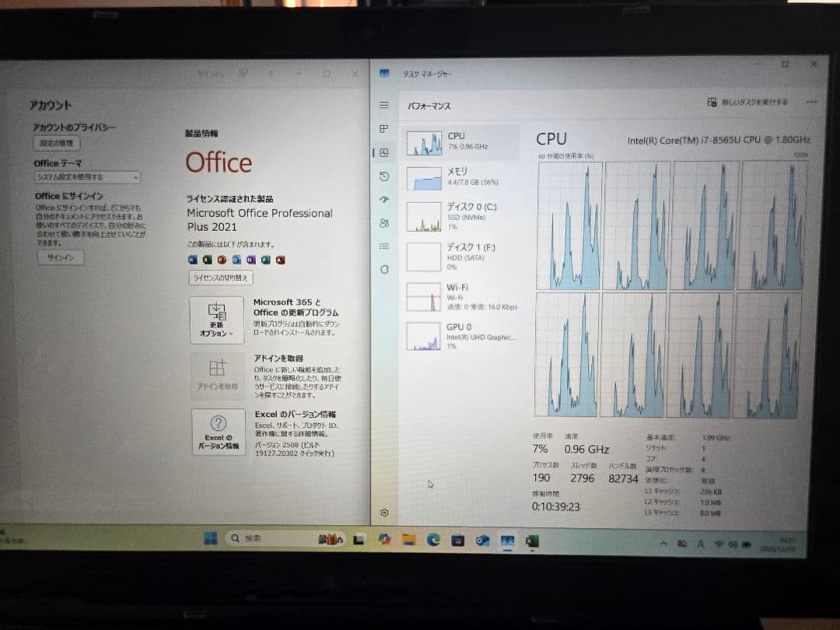This screenshot has width=840, height=630.
Task: Click the Word icon under included products
Action: click(x=191, y=259)
